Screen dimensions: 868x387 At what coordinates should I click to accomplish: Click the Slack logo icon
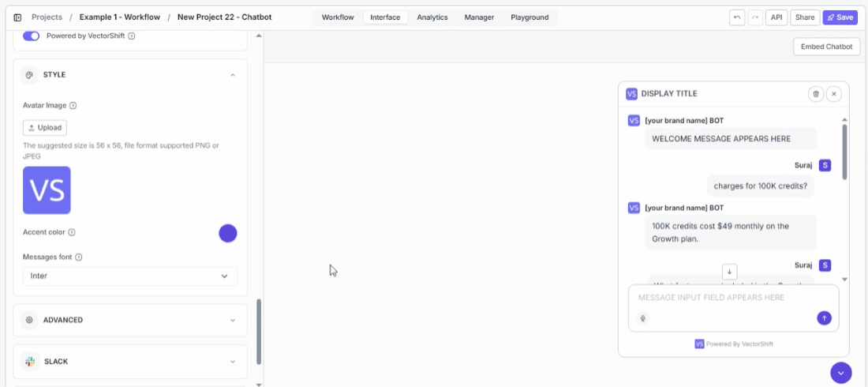[x=30, y=362]
